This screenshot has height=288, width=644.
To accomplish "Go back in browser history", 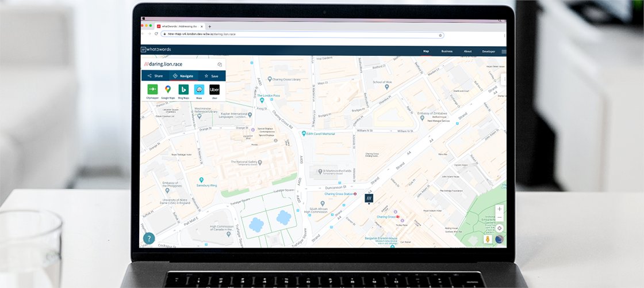I will pyautogui.click(x=144, y=34).
